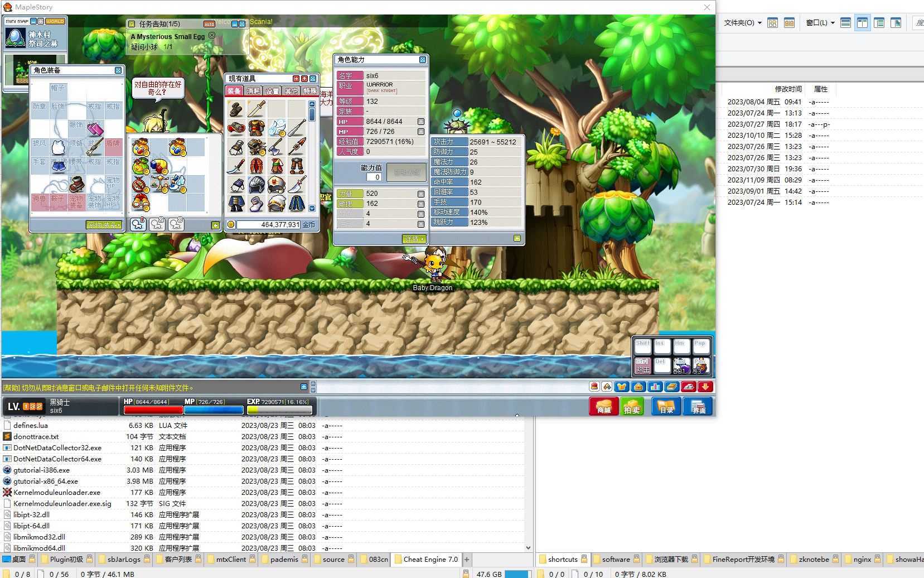Select pet slot 3 button
This screenshot has width=924, height=578.
click(x=176, y=224)
